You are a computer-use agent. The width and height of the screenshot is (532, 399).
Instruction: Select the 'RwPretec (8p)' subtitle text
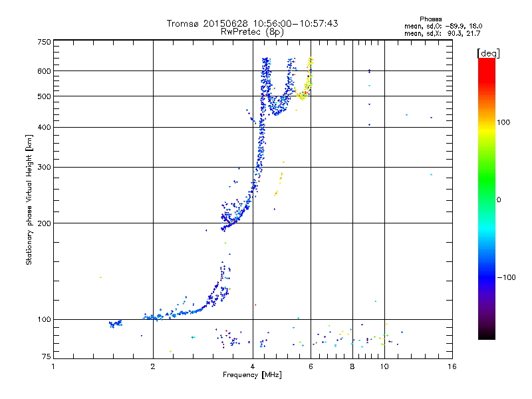point(252,32)
